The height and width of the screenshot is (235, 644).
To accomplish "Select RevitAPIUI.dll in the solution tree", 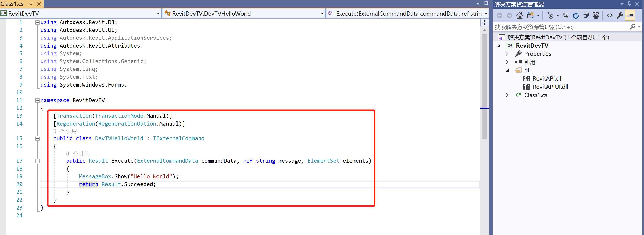I will click(x=550, y=87).
